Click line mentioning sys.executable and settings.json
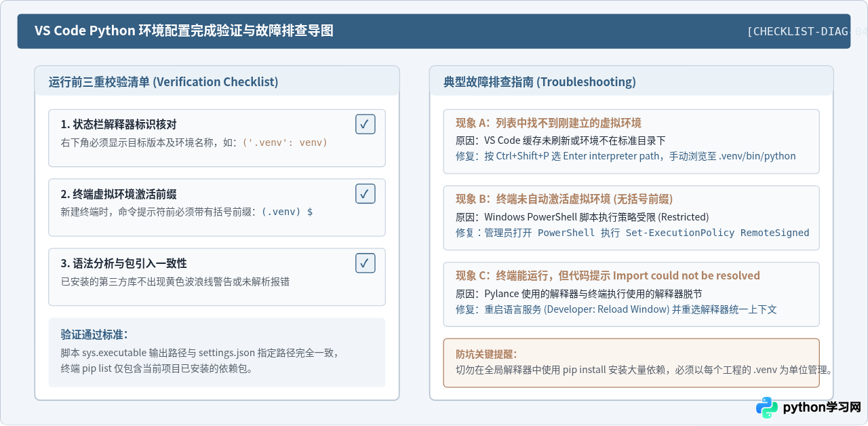The width and height of the screenshot is (868, 426). pyautogui.click(x=199, y=353)
